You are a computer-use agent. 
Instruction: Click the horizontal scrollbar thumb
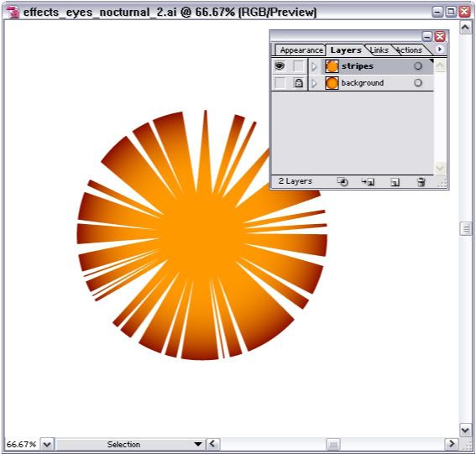point(332,445)
